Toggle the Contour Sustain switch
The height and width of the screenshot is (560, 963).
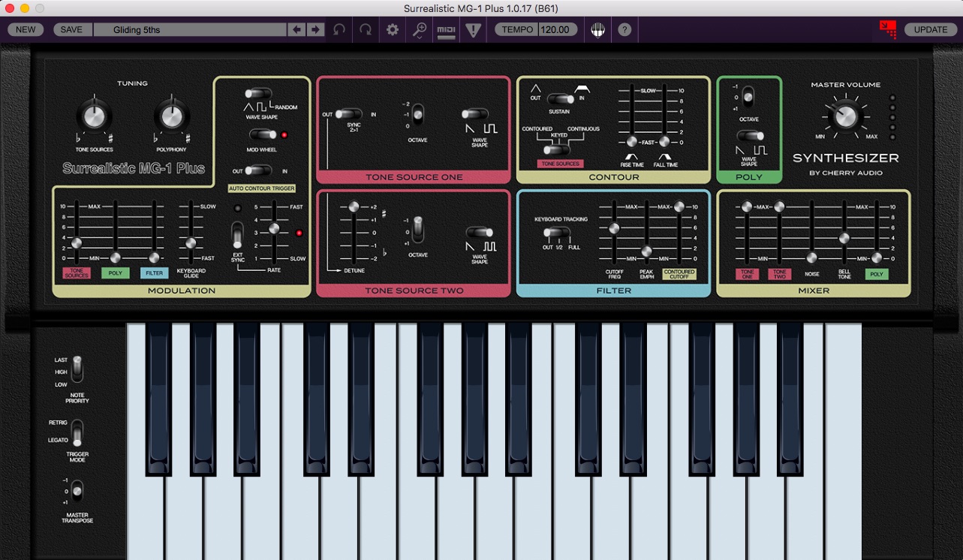(x=560, y=98)
